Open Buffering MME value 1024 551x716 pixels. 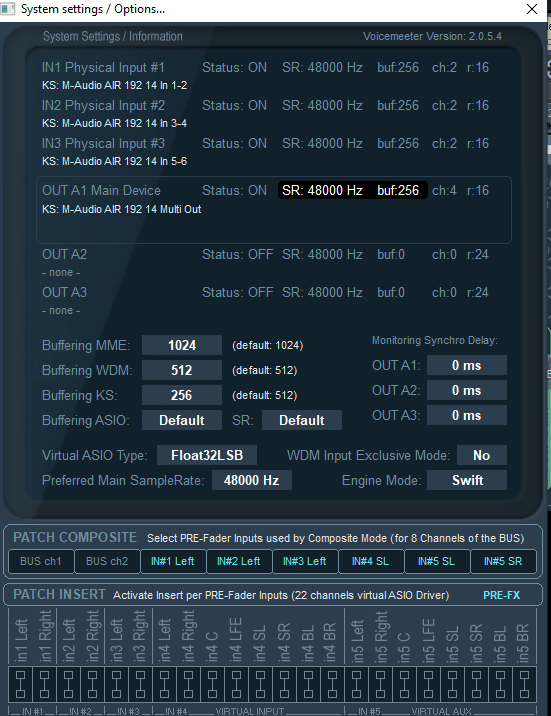(182, 345)
